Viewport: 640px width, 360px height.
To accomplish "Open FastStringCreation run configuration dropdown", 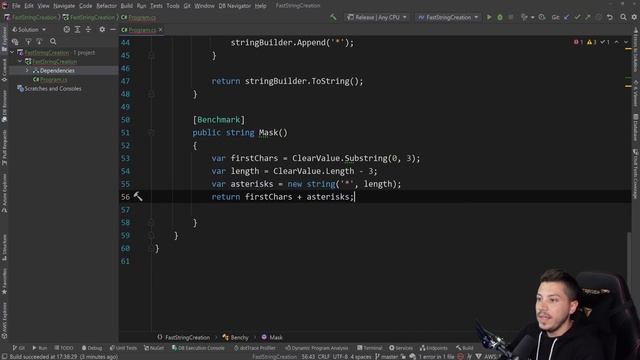I will pos(448,17).
